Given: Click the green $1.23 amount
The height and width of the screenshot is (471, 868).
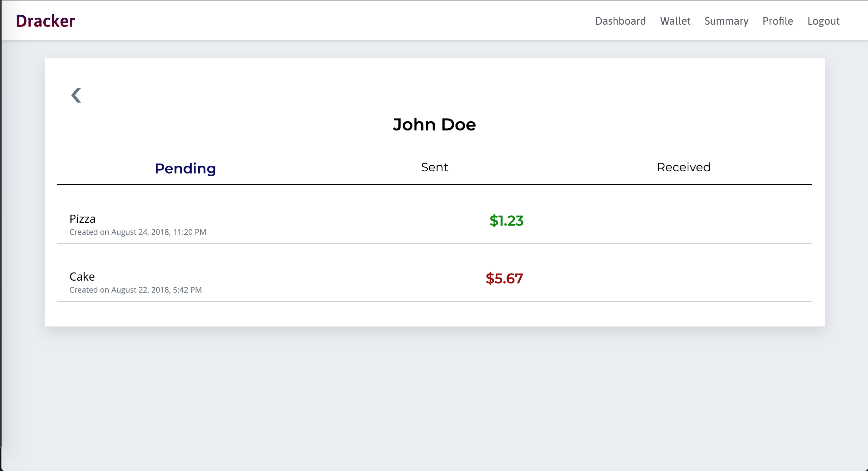Looking at the screenshot, I should click(x=506, y=221).
